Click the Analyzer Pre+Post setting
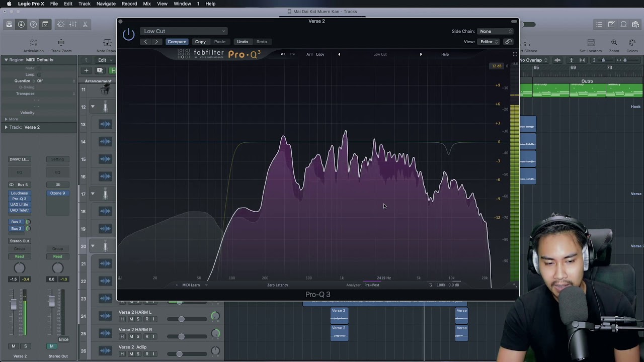644x362 pixels. [372, 285]
